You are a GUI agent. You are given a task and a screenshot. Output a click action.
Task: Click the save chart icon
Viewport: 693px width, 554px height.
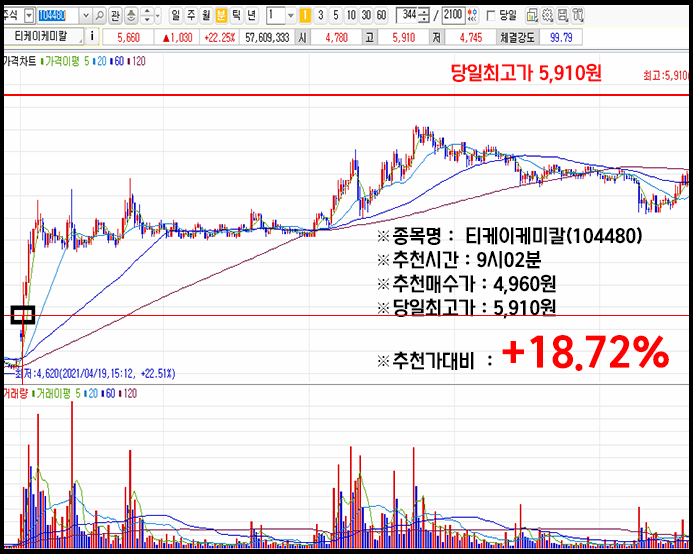coord(562,16)
